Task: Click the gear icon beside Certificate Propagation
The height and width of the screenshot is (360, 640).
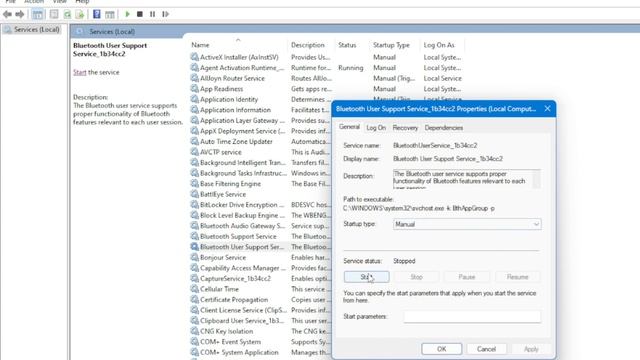Action: (x=195, y=300)
